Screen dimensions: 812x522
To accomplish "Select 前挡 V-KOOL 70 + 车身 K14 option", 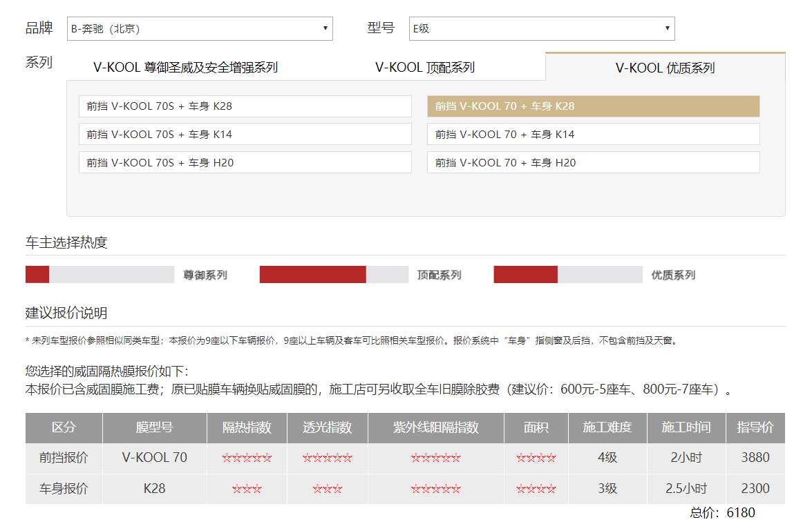I will tap(593, 134).
